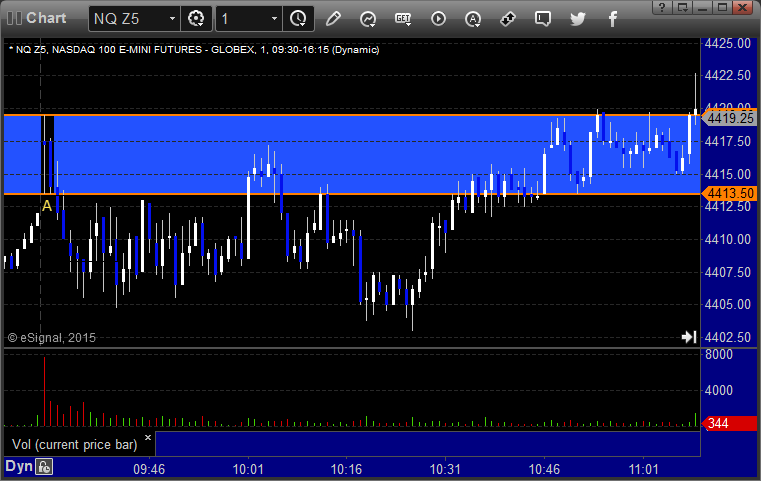Share chart via Facebook icon
761x481 pixels.
(612, 19)
